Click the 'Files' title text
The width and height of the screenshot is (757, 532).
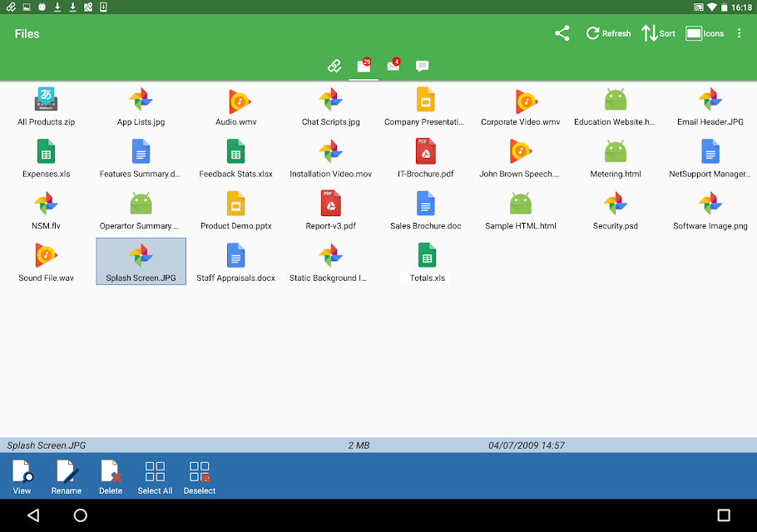(x=27, y=34)
